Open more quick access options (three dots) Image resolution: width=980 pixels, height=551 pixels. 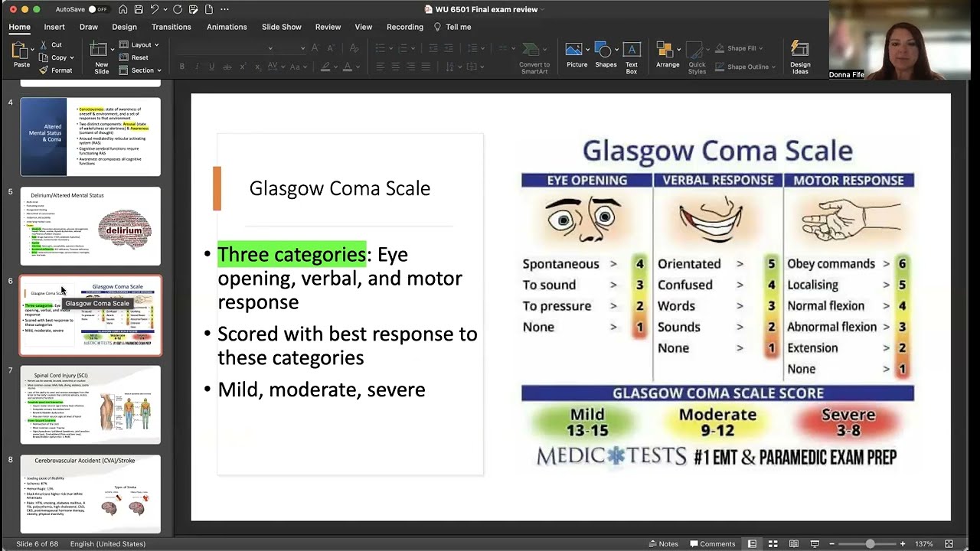tap(224, 9)
